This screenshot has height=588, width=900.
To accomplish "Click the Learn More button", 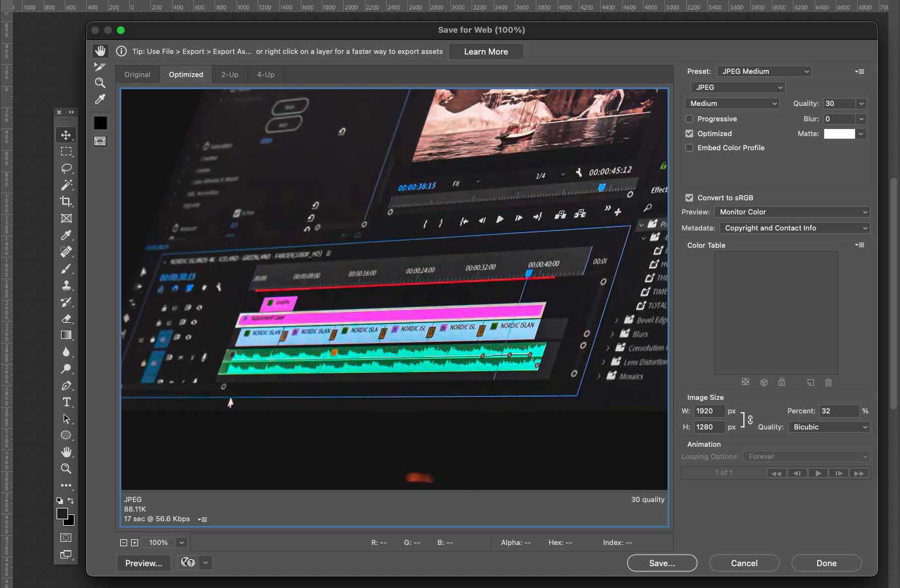I will [486, 51].
